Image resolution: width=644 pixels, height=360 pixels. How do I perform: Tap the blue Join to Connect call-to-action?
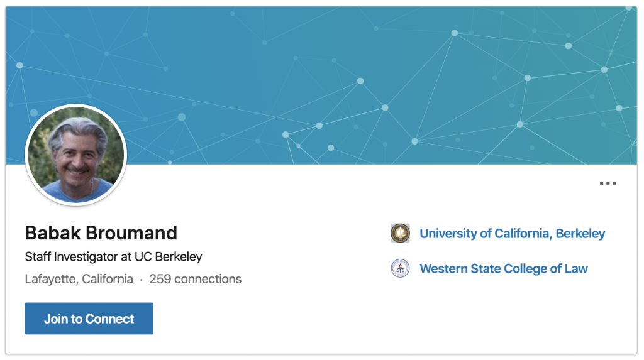(89, 319)
